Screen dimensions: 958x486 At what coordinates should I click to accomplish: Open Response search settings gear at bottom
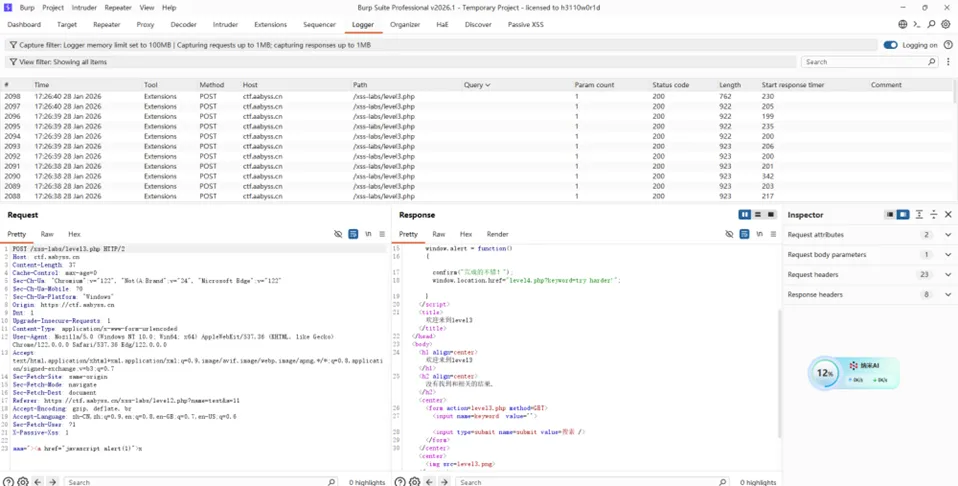(414, 482)
